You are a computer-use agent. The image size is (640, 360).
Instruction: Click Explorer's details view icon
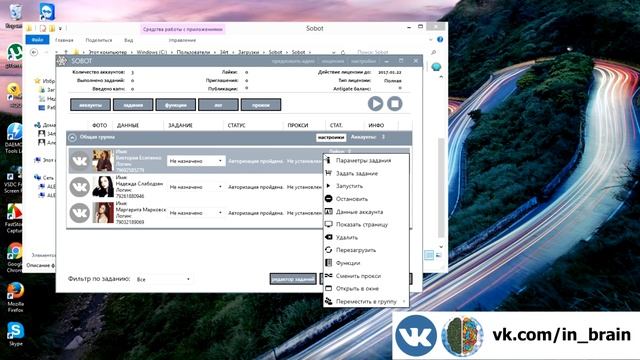[429, 255]
